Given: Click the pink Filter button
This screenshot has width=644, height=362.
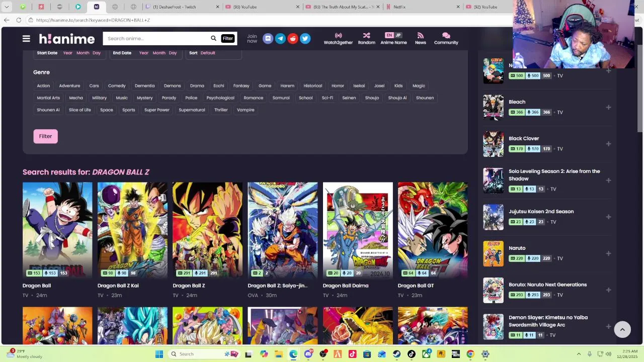Looking at the screenshot, I should click(x=45, y=136).
